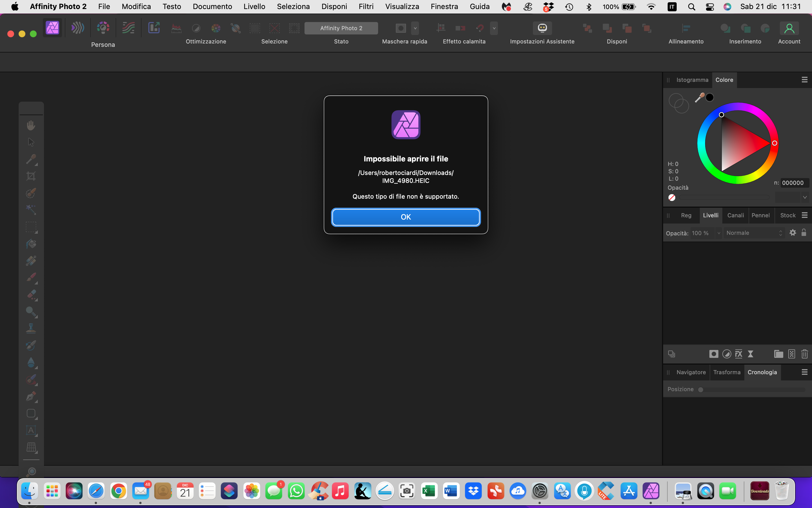The image size is (812, 508).
Task: Open the Stock tab
Action: (787, 215)
